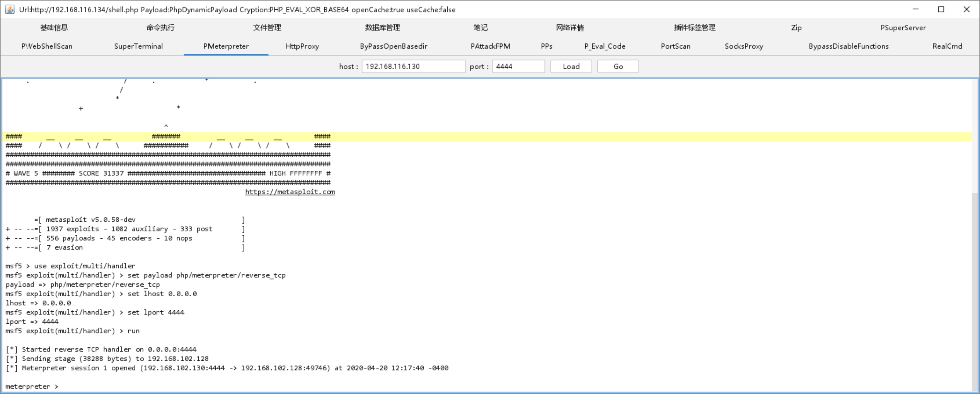Open the 插件标签管理 tab
This screenshot has height=394, width=980.
tap(695, 27)
